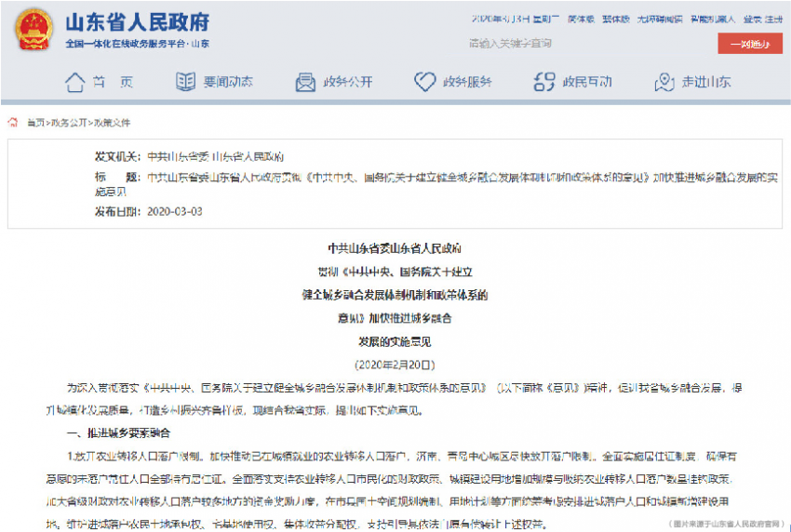Open the 走进山东 navigation item
The width and height of the screenshot is (791, 532).
pos(705,82)
